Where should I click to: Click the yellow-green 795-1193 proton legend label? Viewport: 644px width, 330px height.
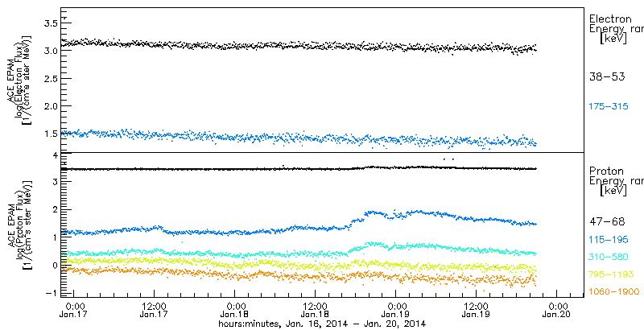(612, 274)
